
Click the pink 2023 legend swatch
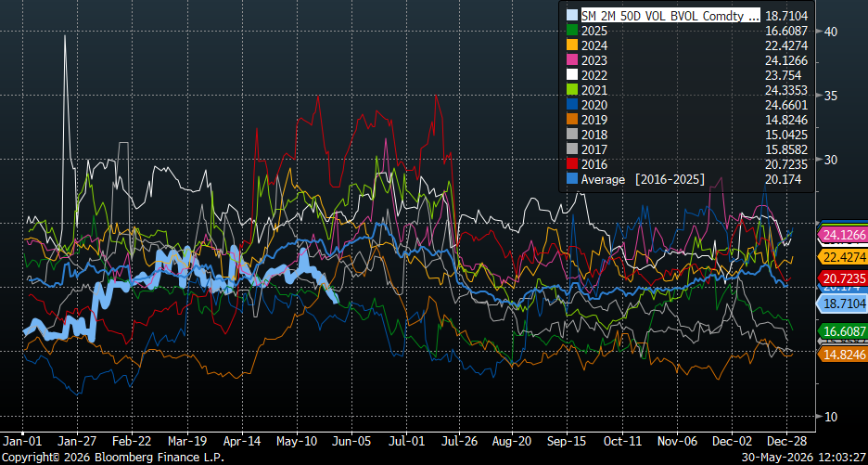click(570, 60)
